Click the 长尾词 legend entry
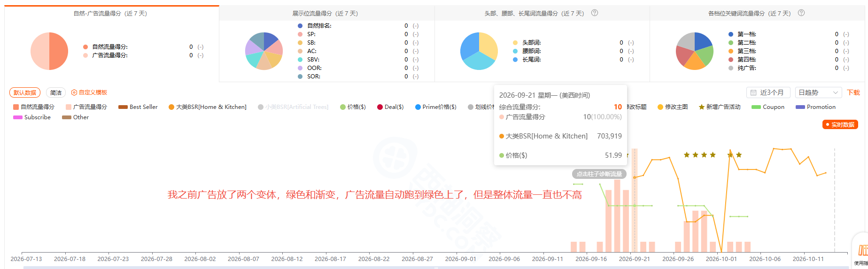Viewport: 868px width, 269px height. click(527, 60)
